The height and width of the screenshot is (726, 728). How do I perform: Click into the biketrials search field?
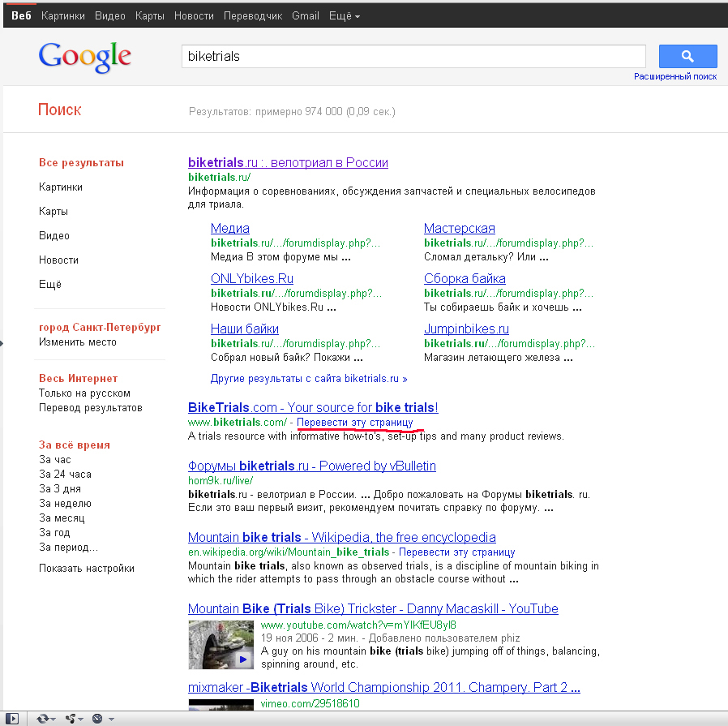coord(412,57)
